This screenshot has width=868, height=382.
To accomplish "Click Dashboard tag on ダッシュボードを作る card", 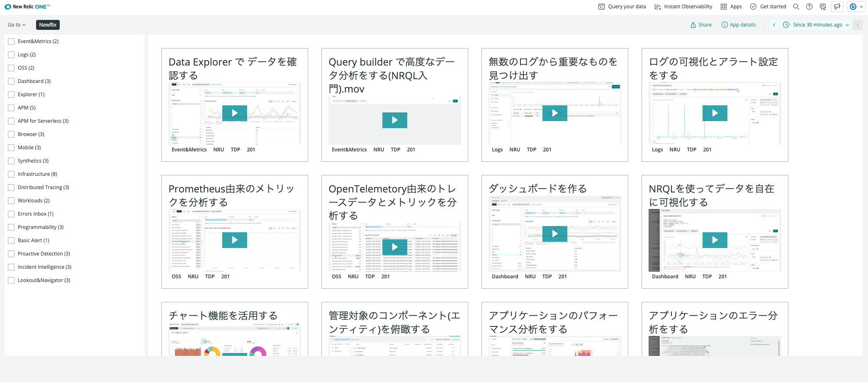I will click(x=505, y=277).
